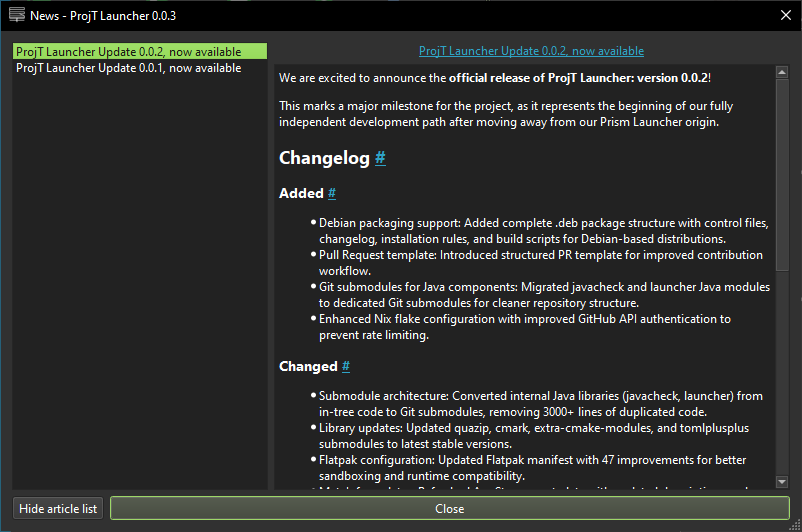The width and height of the screenshot is (802, 532).
Task: Click the Debian packaging support bullet
Action: [540, 222]
